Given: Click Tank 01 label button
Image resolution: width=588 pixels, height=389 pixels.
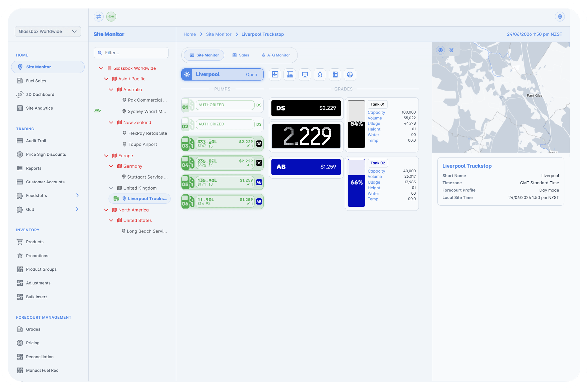Looking at the screenshot, I should pos(377,104).
